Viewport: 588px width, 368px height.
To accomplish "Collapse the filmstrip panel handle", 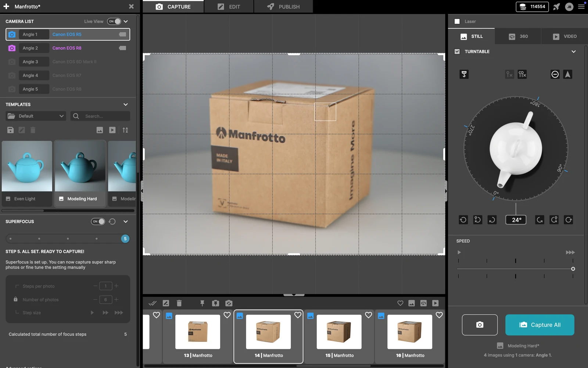I will point(294,295).
